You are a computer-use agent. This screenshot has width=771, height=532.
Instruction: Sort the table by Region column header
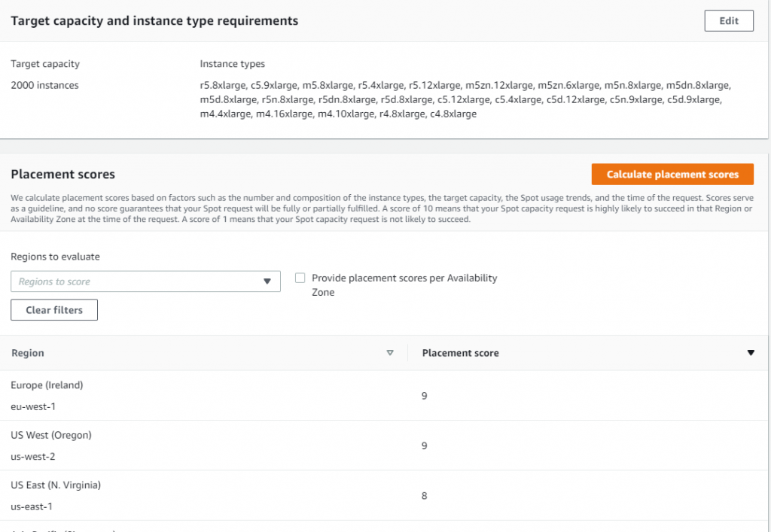click(28, 352)
